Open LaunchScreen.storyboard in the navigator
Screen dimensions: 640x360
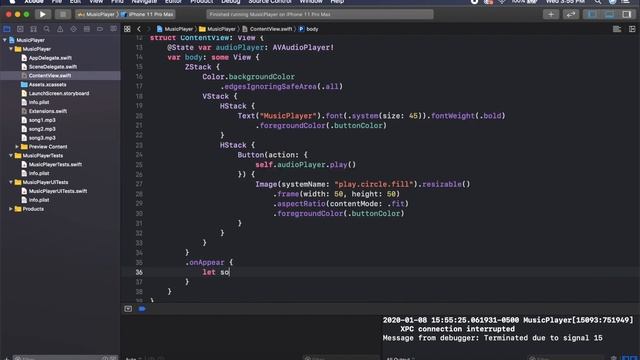(59, 93)
